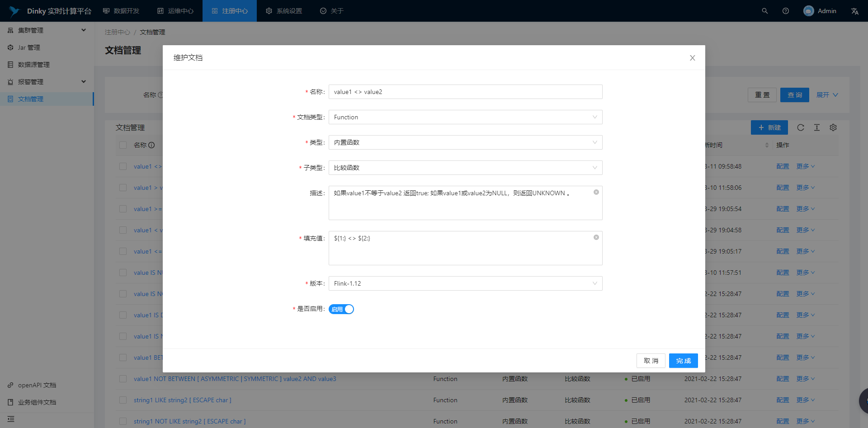This screenshot has width=868, height=428.
Task: Click 完成 to save the document
Action: tap(684, 361)
